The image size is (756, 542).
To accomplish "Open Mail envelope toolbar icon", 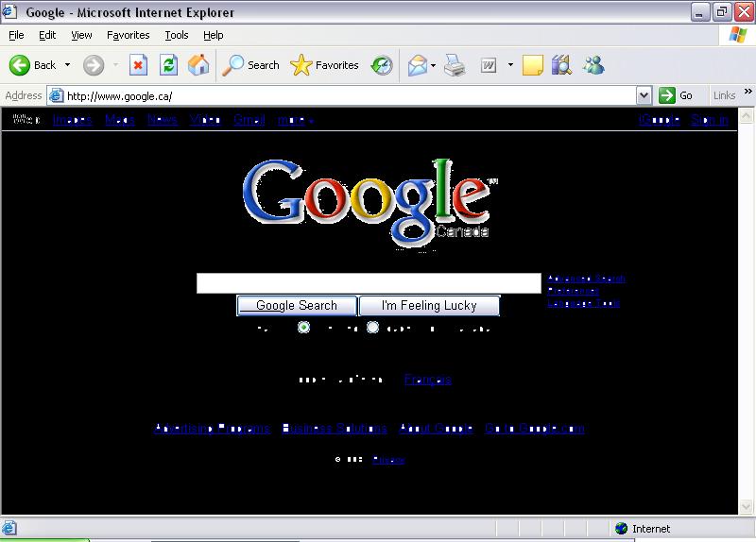I will (418, 65).
